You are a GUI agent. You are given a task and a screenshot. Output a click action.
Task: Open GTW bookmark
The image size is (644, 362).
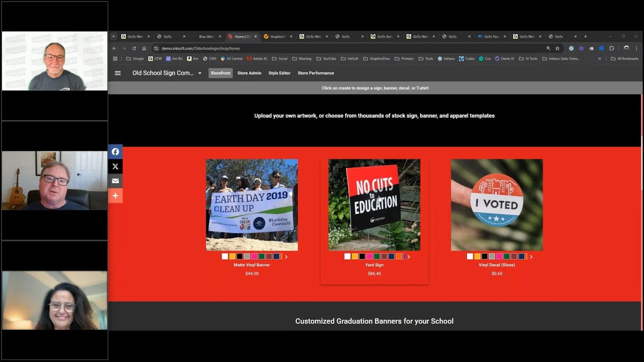pyautogui.click(x=155, y=58)
